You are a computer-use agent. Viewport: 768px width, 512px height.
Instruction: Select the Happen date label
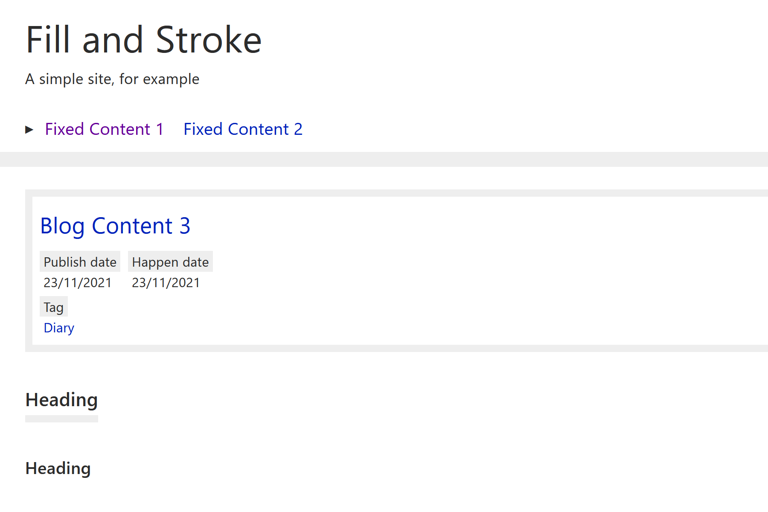pos(170,262)
